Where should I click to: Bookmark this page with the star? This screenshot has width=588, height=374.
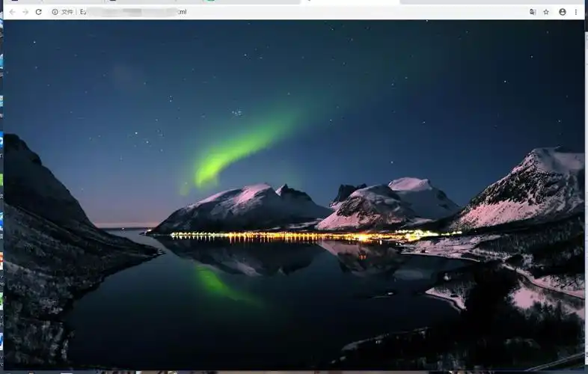point(546,12)
